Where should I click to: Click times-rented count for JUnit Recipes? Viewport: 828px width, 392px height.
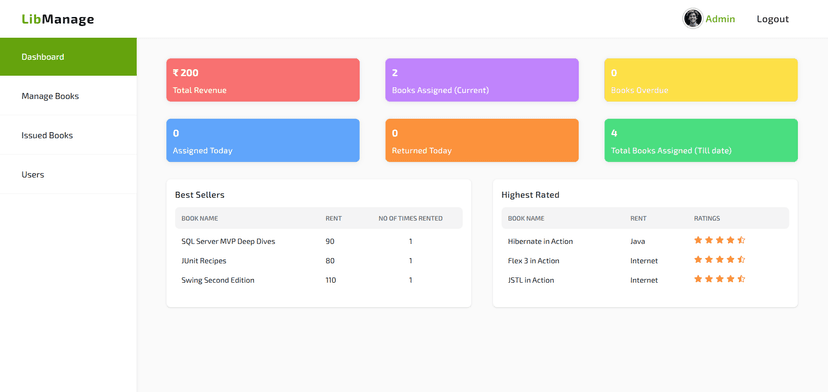(x=410, y=261)
